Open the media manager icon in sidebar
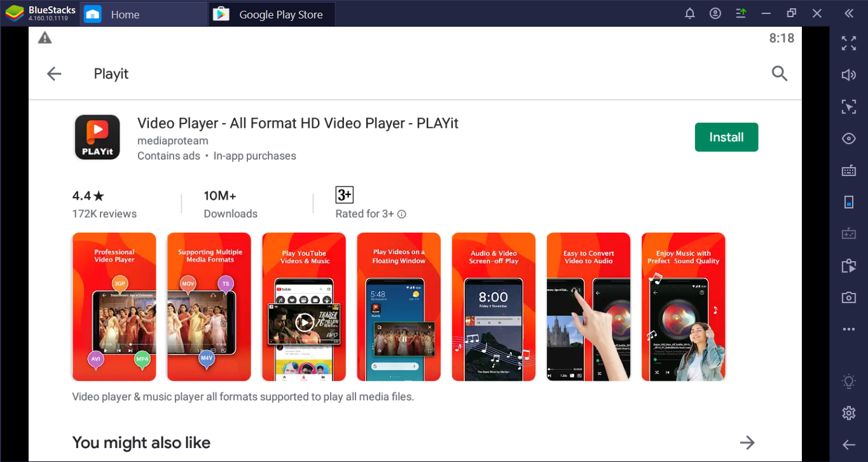 click(x=849, y=266)
